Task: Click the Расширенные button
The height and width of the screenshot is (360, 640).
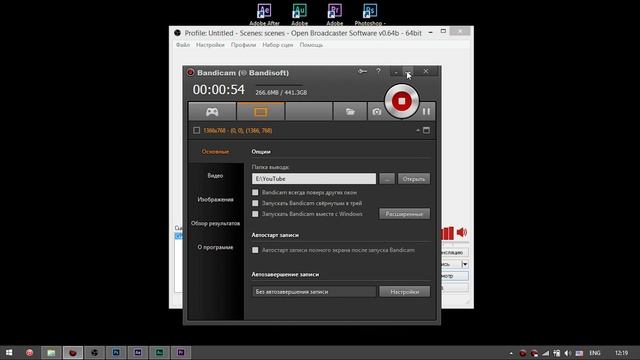Action: pyautogui.click(x=404, y=214)
